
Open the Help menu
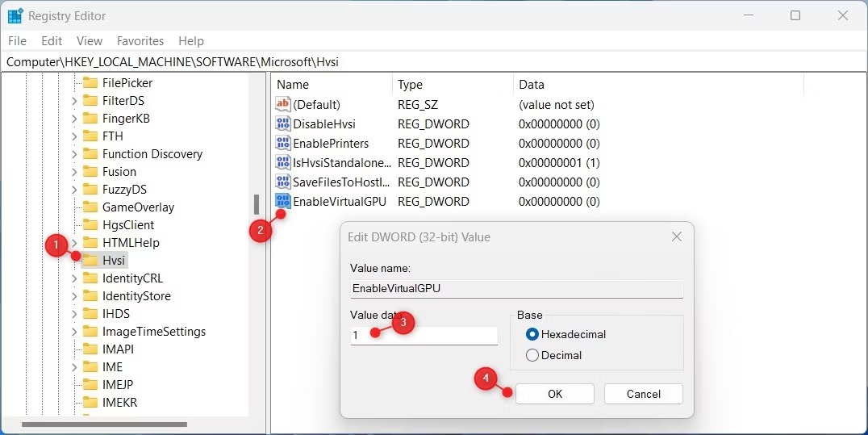pyautogui.click(x=191, y=41)
